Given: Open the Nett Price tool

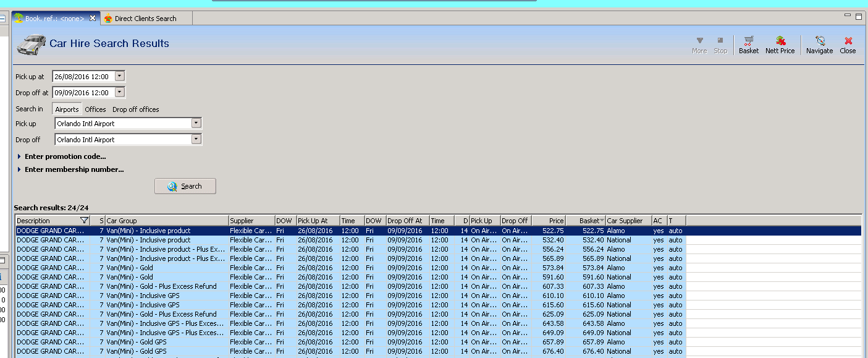Looking at the screenshot, I should 780,45.
